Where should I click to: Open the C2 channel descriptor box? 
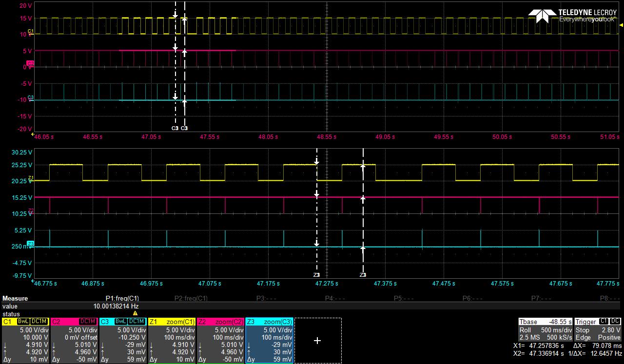[x=74, y=341]
